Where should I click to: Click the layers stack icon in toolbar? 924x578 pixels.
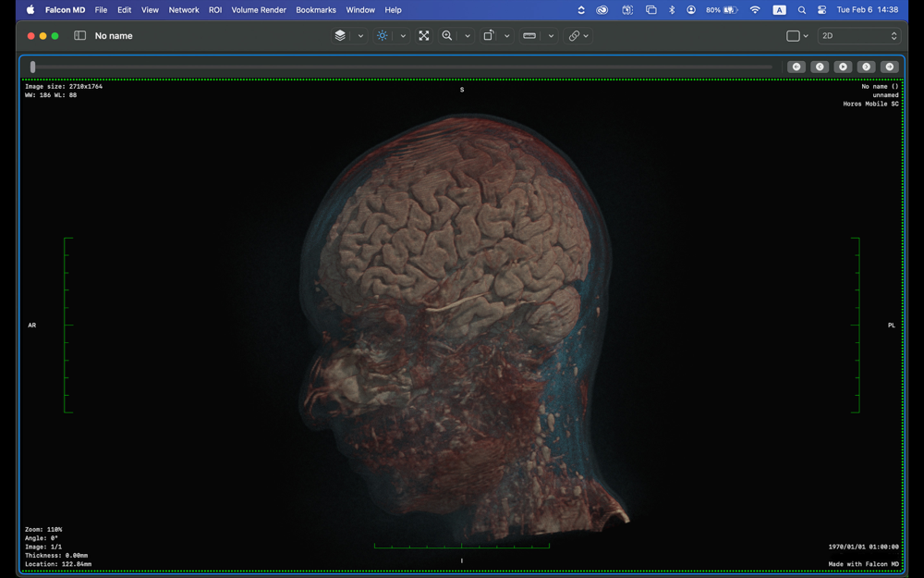click(340, 36)
